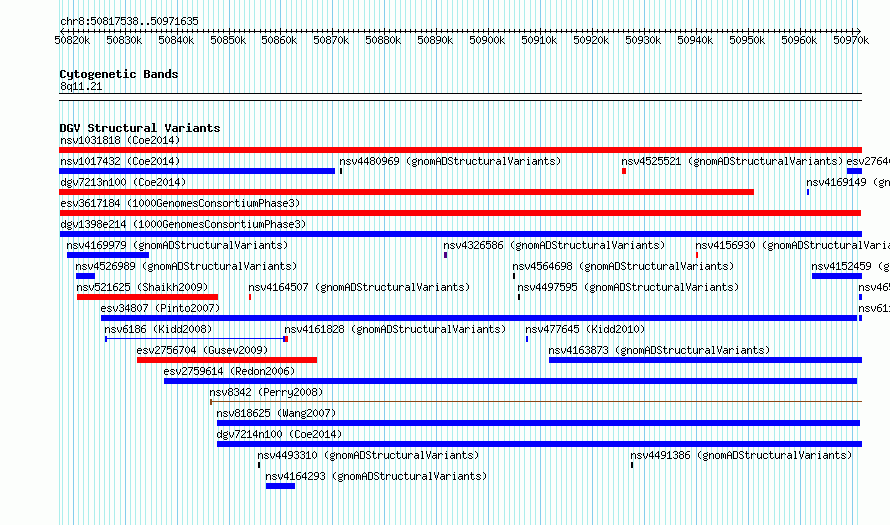This screenshot has height=525, width=890.
Task: Select the blue nsv1017432 variant bar
Action: coord(197,171)
